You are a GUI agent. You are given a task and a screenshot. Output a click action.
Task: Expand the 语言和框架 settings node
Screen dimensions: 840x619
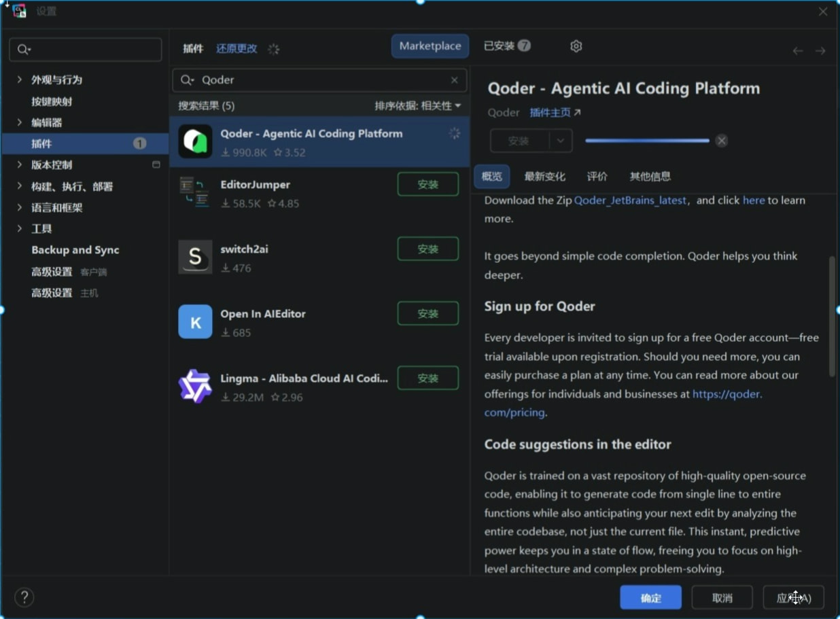(19, 207)
